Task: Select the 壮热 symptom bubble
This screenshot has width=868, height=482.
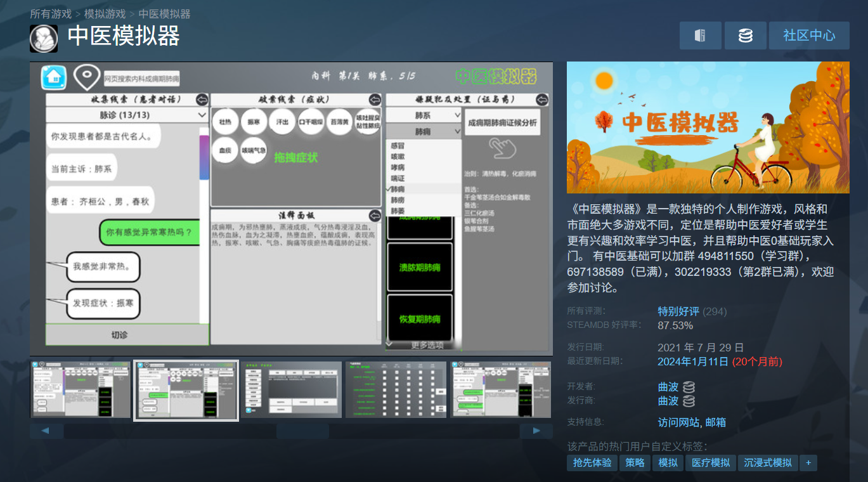Action: pyautogui.click(x=225, y=121)
